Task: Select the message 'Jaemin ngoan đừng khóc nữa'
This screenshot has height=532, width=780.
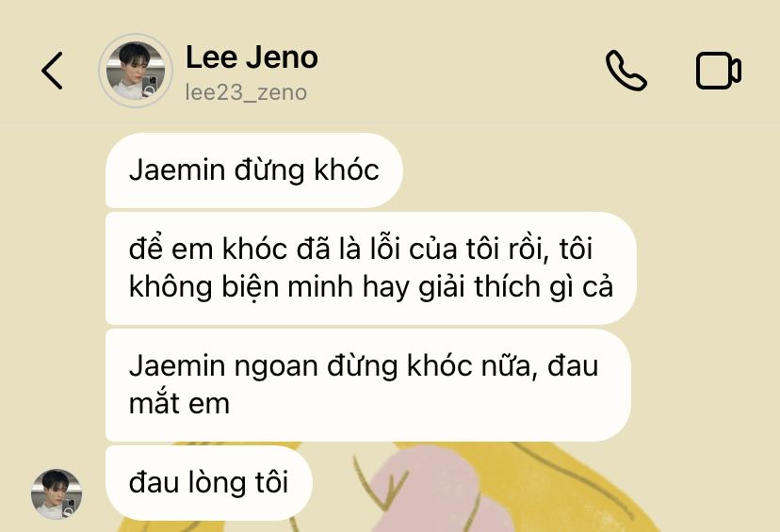Action: coord(368,385)
